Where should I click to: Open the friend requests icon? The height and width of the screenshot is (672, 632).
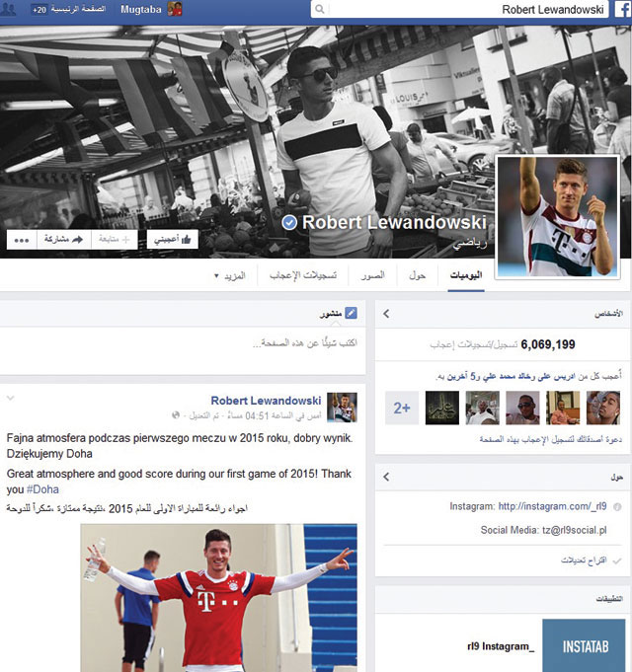point(8,9)
